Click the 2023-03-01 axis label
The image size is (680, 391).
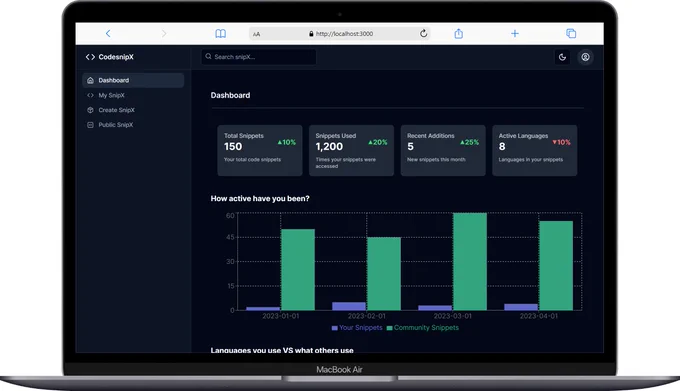[x=453, y=316]
